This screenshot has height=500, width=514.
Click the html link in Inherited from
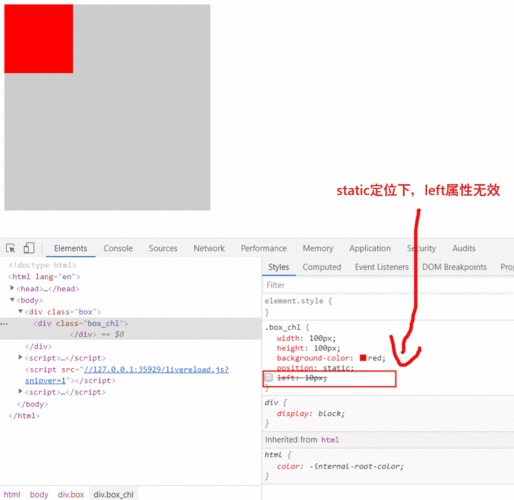click(x=330, y=440)
